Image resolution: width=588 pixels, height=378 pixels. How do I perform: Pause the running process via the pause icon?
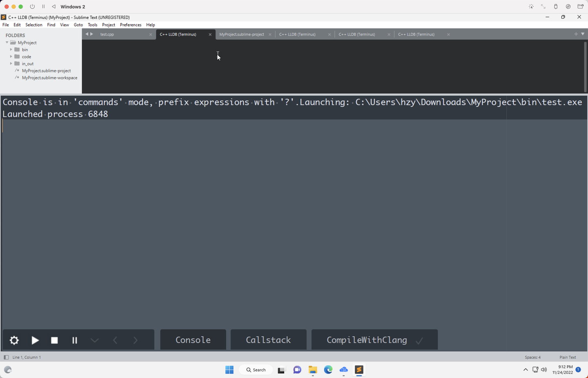(x=74, y=340)
